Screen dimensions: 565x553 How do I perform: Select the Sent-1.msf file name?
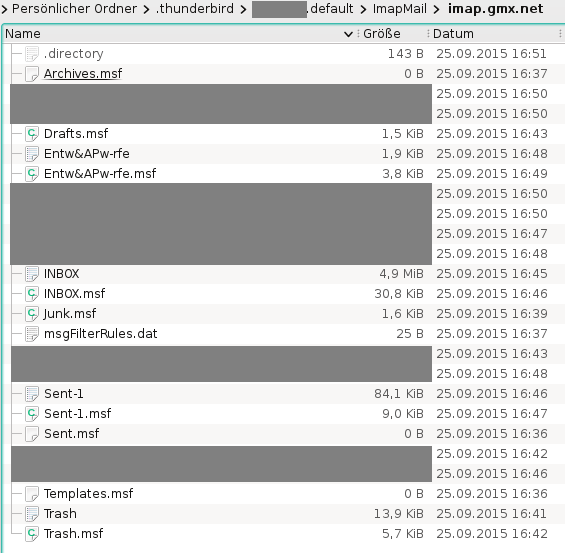[77, 414]
